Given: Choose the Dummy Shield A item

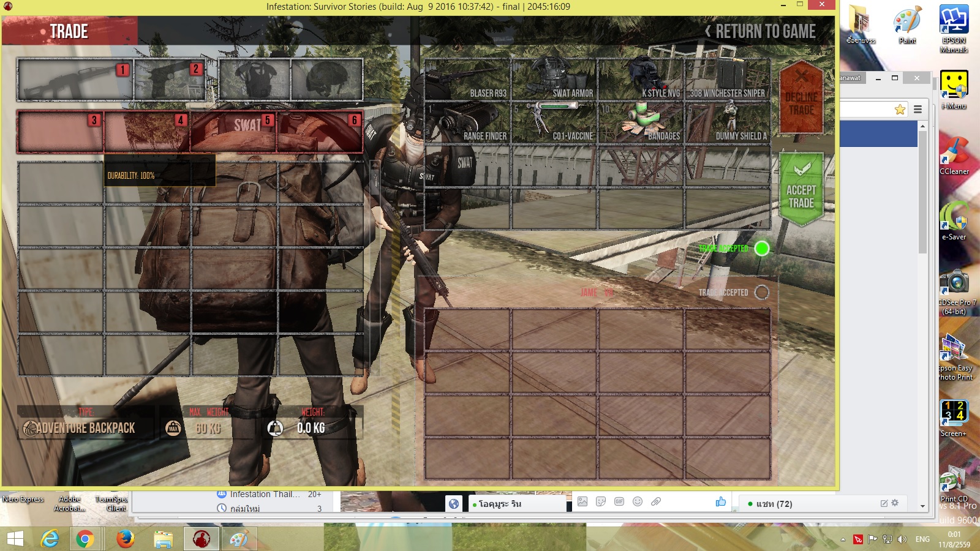Looking at the screenshot, I should (727, 123).
